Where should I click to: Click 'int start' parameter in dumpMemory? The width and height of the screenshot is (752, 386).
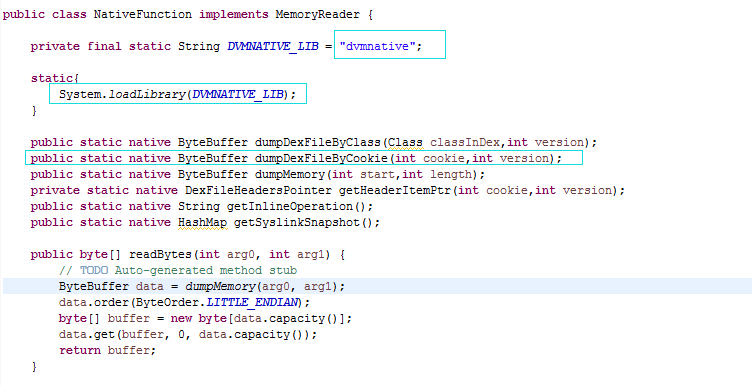(363, 174)
